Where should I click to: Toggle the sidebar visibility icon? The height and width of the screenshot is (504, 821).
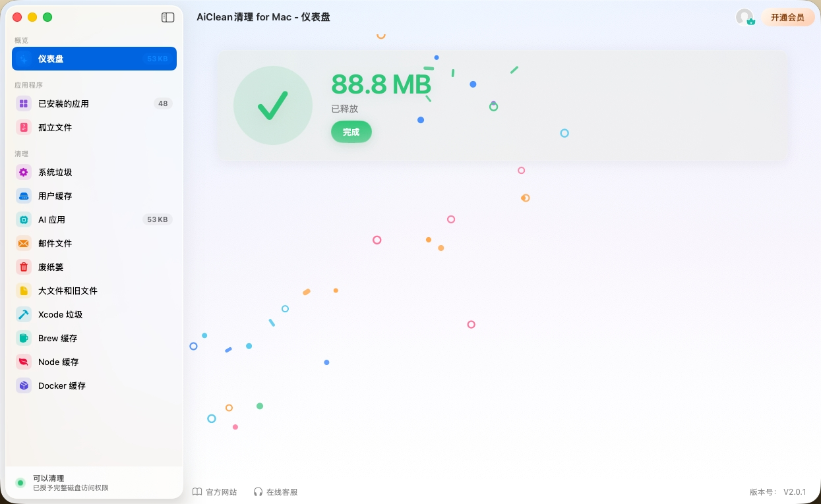tap(168, 18)
